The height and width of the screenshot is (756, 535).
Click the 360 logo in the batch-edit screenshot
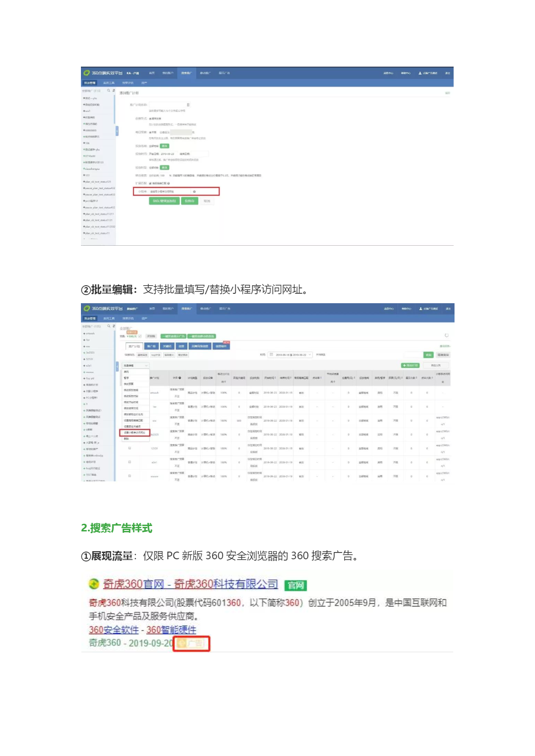(87, 308)
